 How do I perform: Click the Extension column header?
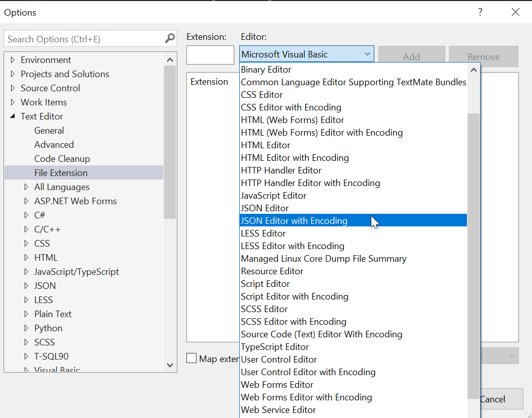click(x=210, y=82)
